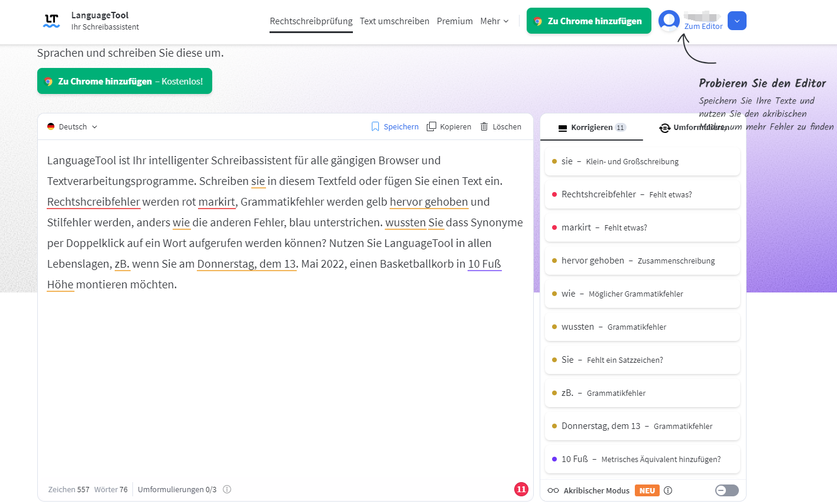Click the Speichern bookmark icon

[x=375, y=126]
